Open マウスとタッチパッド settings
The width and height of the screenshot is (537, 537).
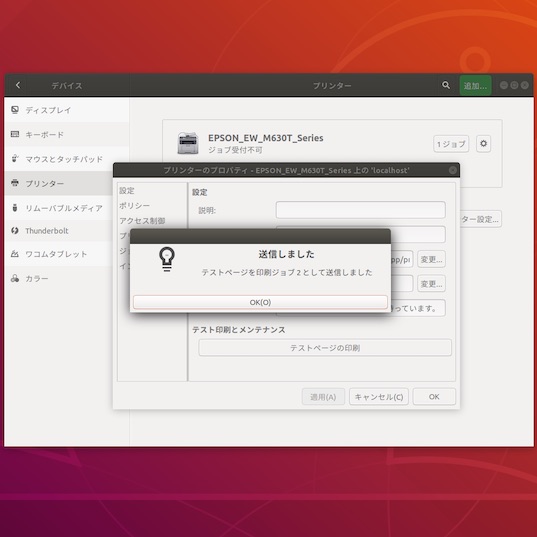pos(67,159)
